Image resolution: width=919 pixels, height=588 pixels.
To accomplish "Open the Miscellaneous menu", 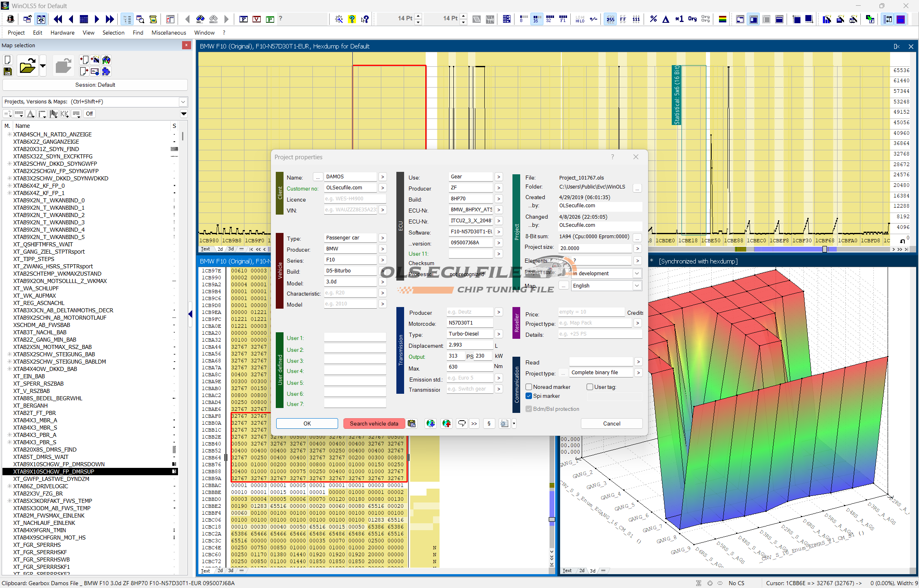I will [x=169, y=33].
